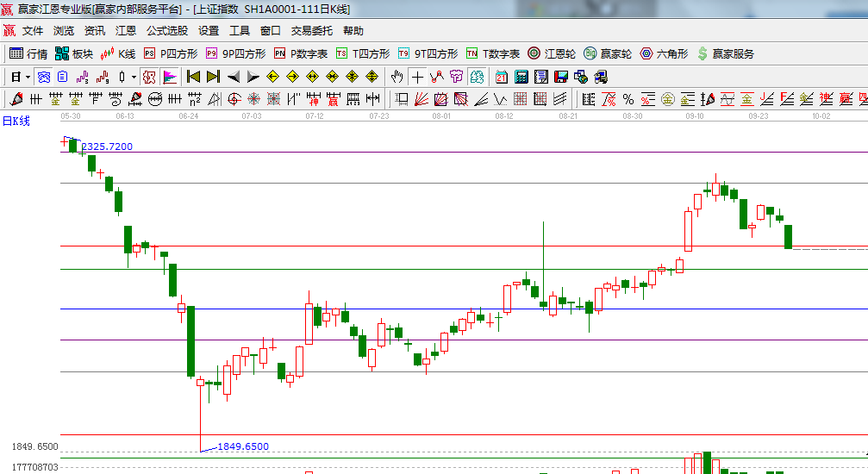The height and width of the screenshot is (474, 868).
Task: Toggle the highlighted blue chart mode button
Action: click(x=42, y=77)
